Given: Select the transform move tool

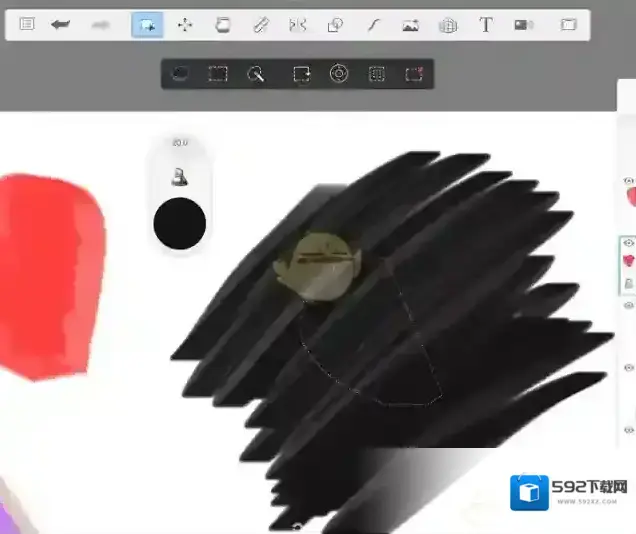Looking at the screenshot, I should (185, 25).
